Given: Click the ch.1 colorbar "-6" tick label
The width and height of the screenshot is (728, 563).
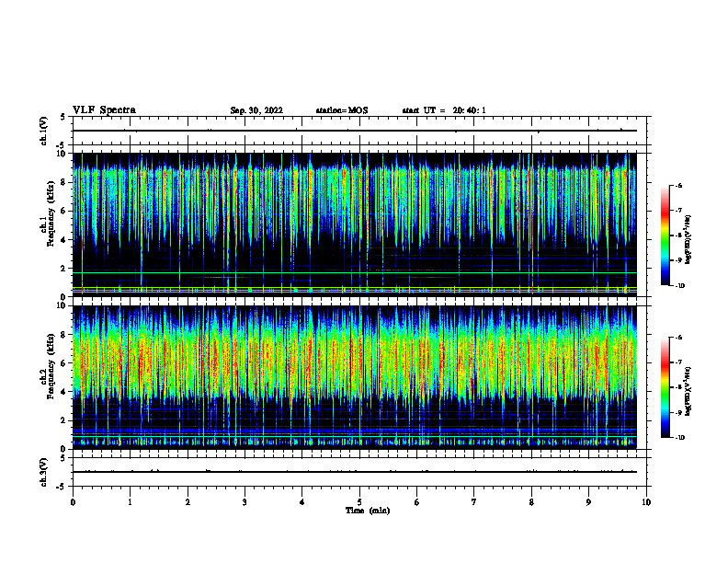Looking at the screenshot, I should [678, 185].
